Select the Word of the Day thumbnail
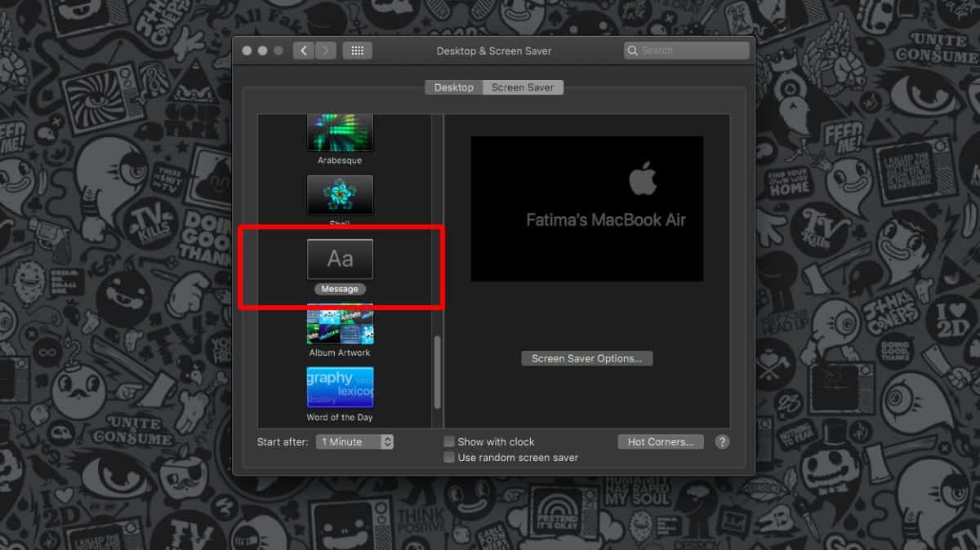 point(340,388)
